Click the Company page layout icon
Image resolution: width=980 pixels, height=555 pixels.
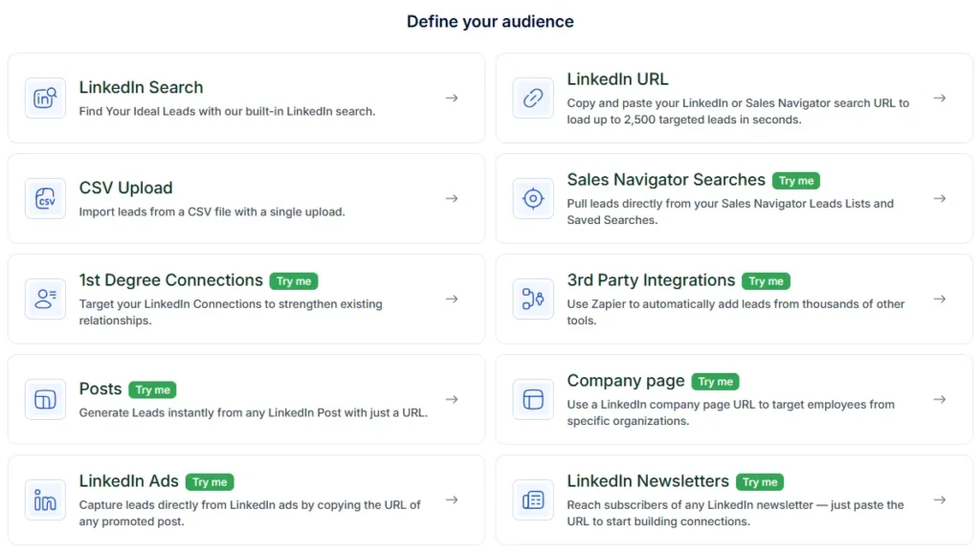click(x=533, y=399)
